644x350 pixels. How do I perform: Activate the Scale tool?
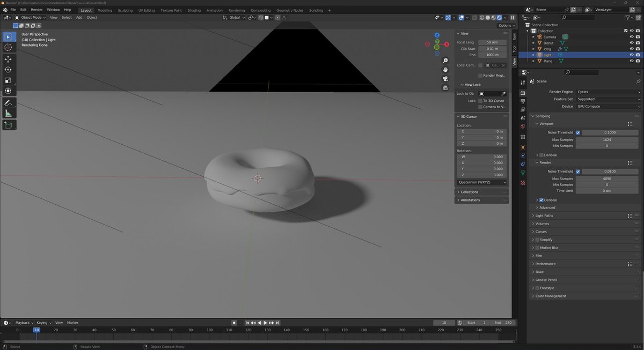pyautogui.click(x=9, y=80)
